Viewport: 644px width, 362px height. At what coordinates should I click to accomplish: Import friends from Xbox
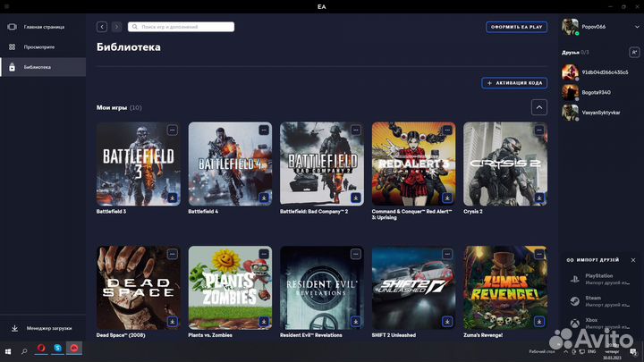pyautogui.click(x=600, y=323)
